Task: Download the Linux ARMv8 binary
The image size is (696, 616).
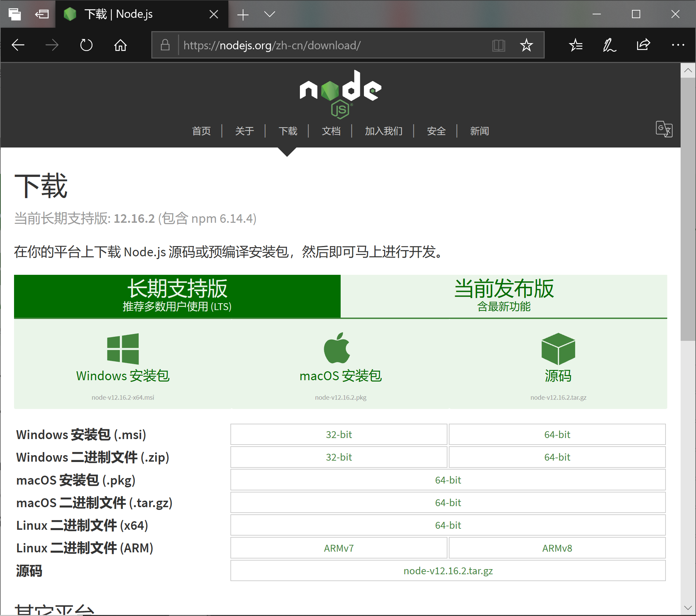Action: 557,548
